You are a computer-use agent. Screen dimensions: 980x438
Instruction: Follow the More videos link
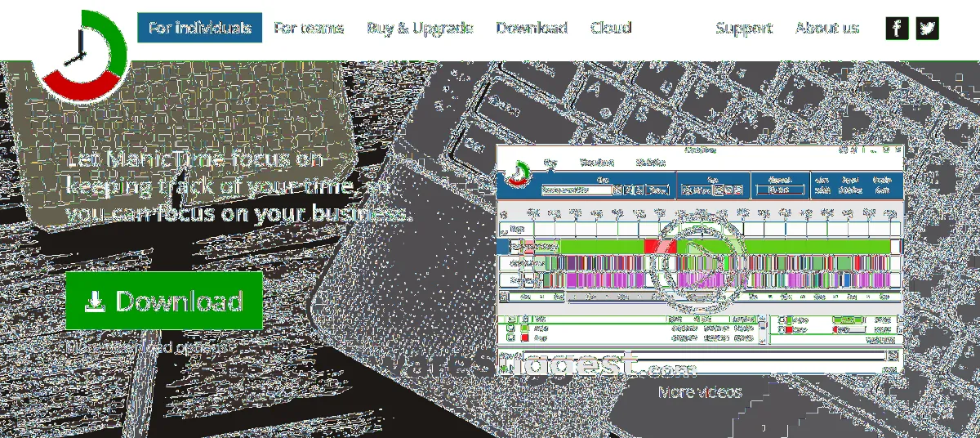700,392
